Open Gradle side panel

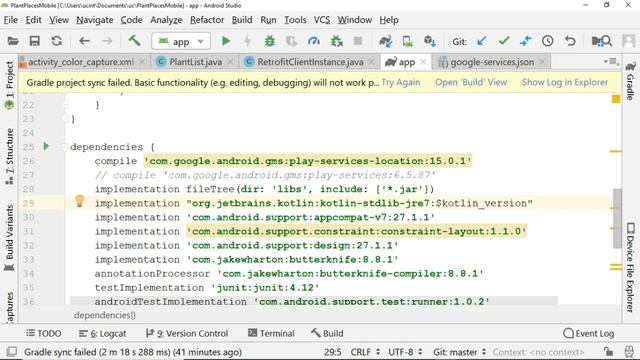(x=630, y=81)
